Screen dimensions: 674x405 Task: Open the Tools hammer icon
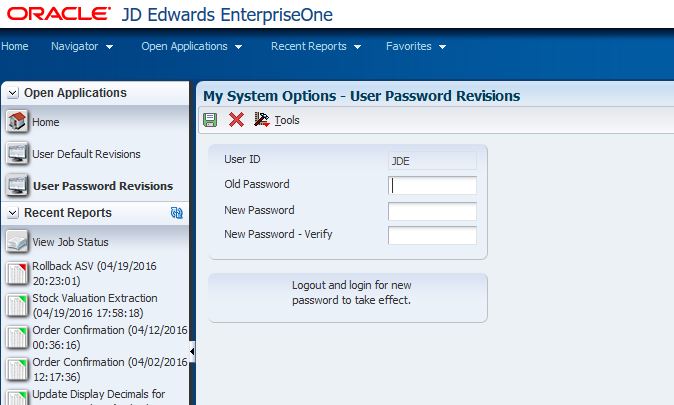pyautogui.click(x=261, y=120)
